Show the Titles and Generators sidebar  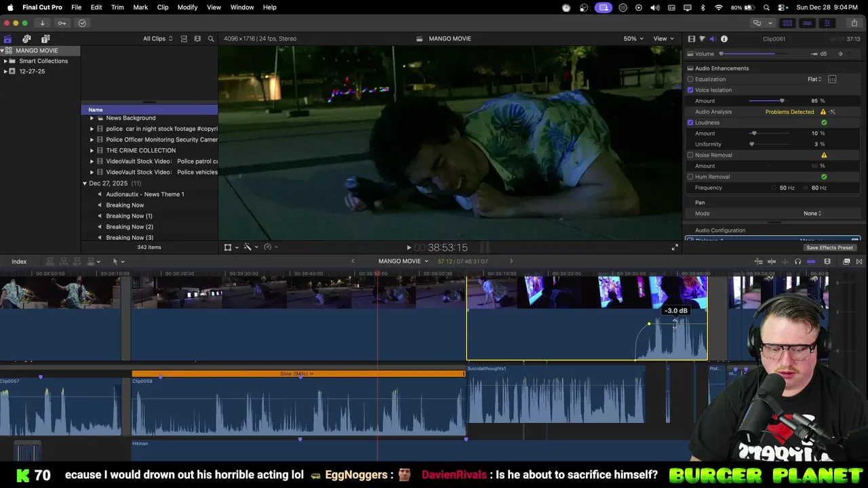coord(45,39)
